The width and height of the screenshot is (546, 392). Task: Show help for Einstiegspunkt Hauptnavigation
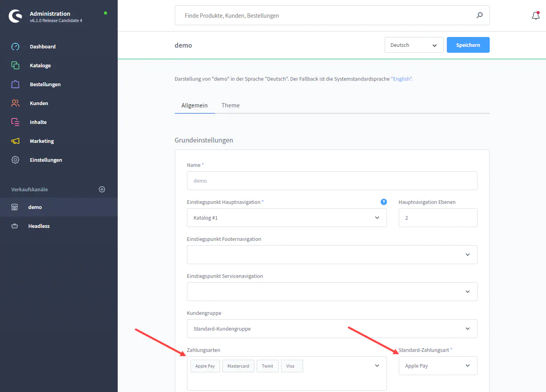(384, 202)
